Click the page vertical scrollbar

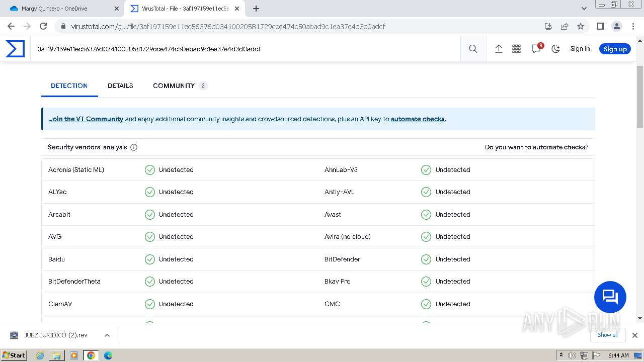640,97
